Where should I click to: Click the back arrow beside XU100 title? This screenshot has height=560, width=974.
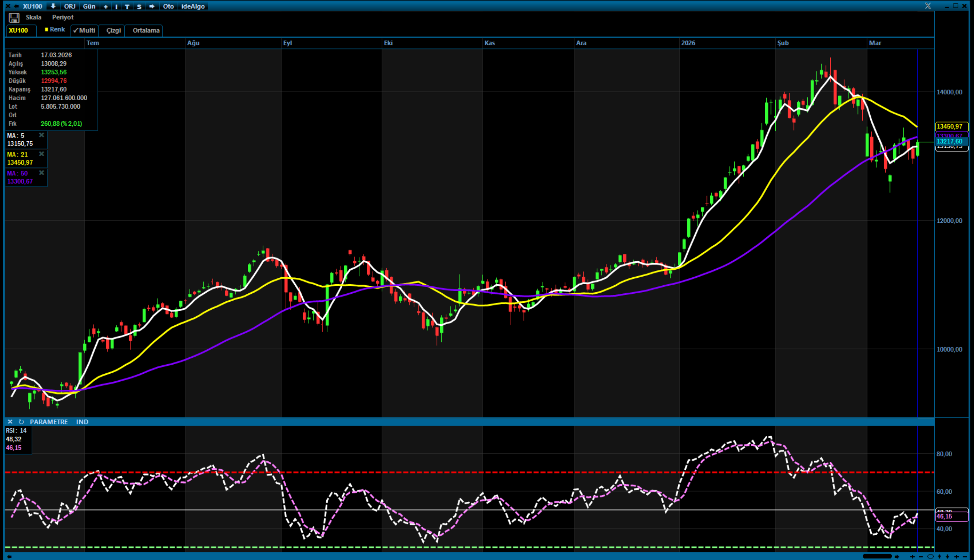tap(16, 6)
